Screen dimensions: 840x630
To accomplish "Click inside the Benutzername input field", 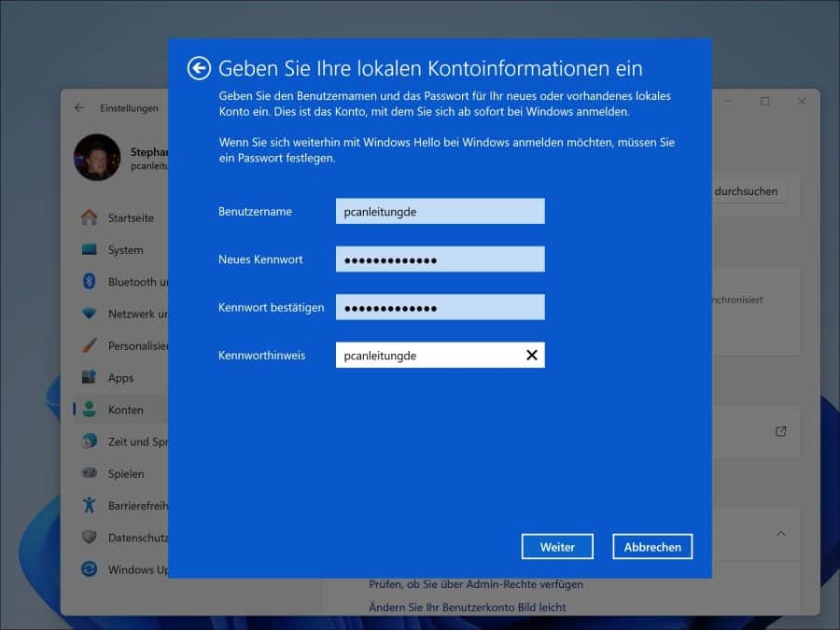I will coord(440,210).
